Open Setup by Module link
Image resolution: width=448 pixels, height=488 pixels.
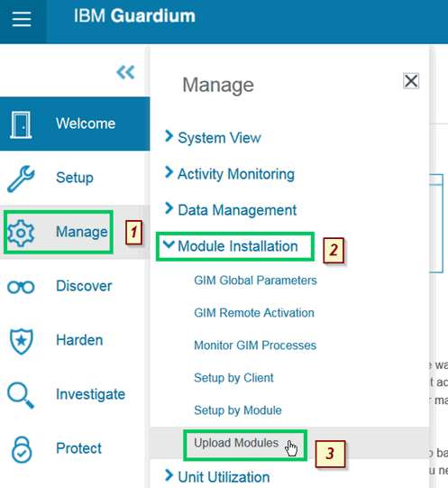tap(238, 410)
